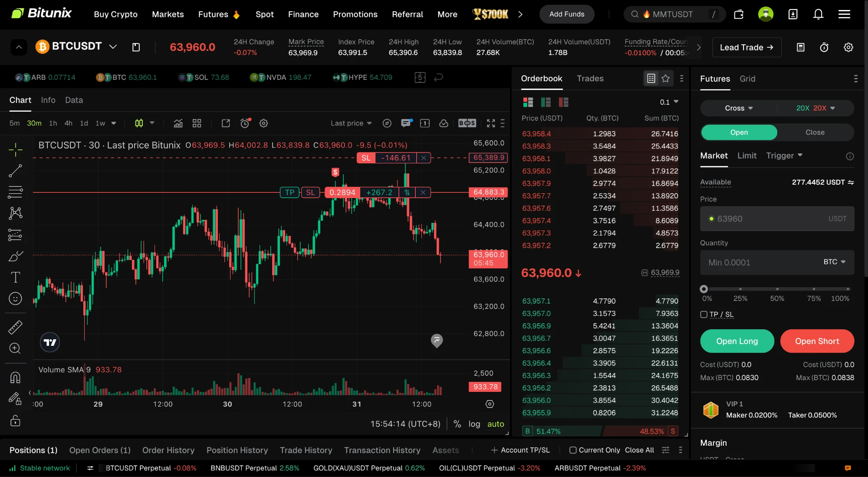Image resolution: width=868 pixels, height=477 pixels.
Task: Tick the Current Only checkbox
Action: (x=573, y=450)
